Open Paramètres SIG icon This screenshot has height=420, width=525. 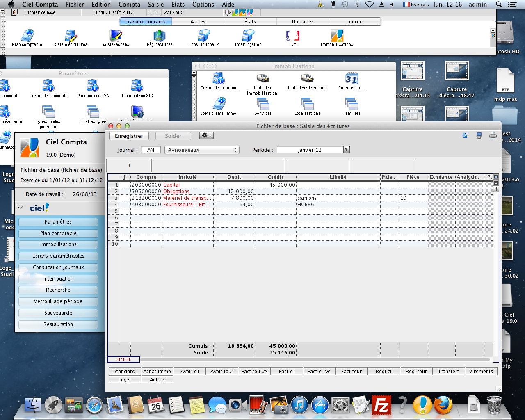point(137,86)
